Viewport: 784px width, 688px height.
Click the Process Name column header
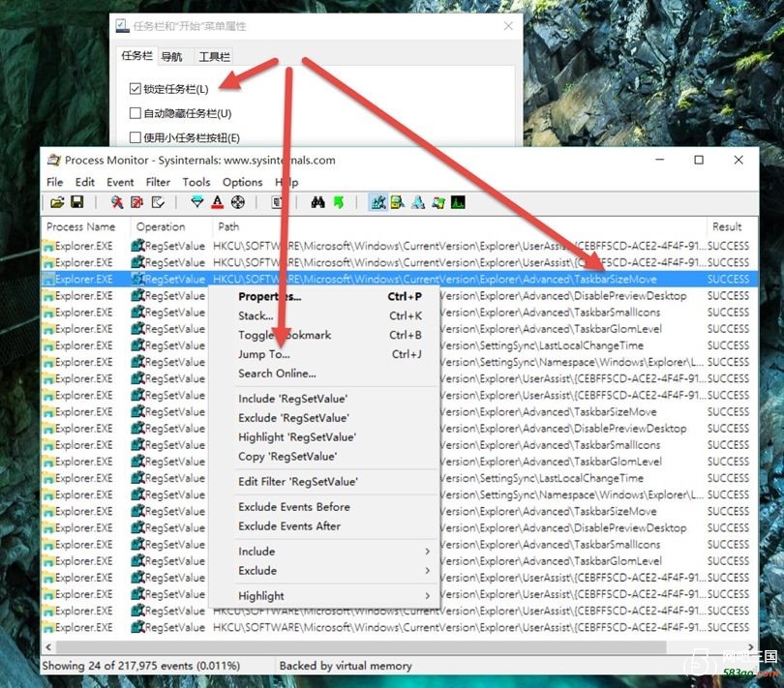point(86,227)
